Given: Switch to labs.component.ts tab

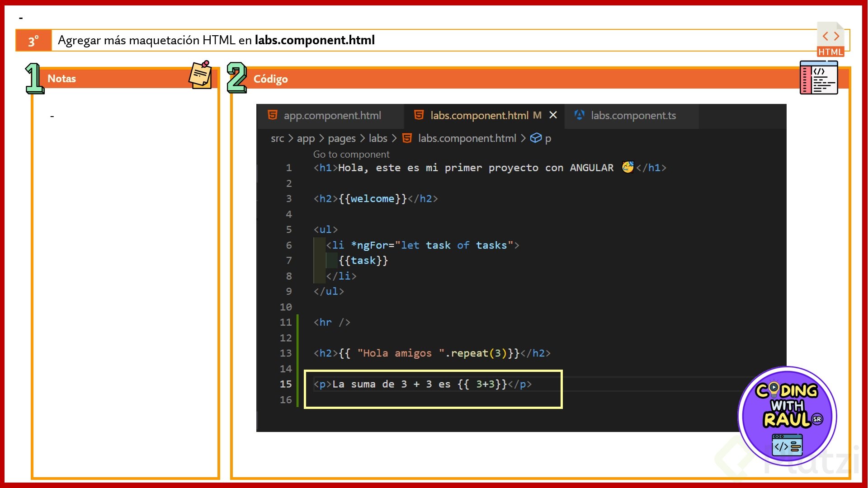Looking at the screenshot, I should click(633, 116).
